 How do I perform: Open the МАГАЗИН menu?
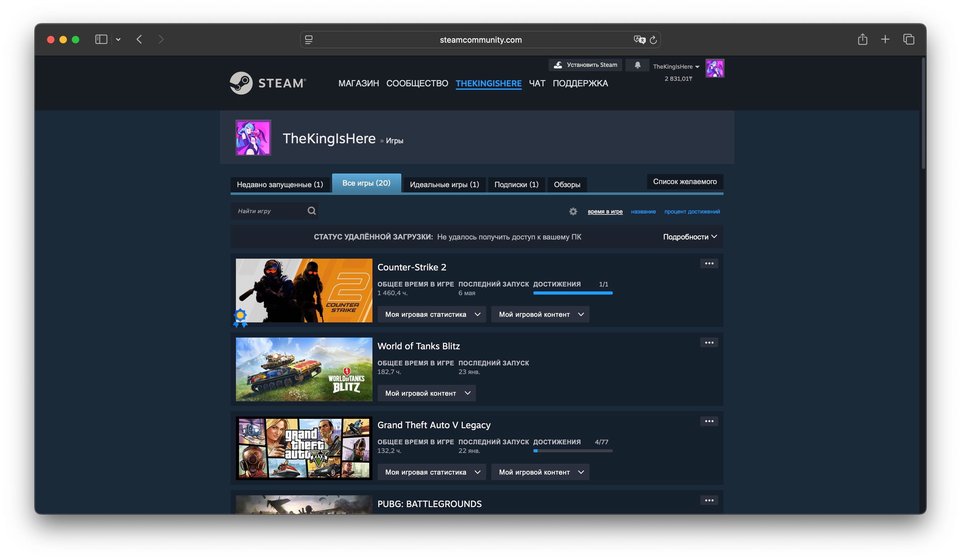click(x=359, y=83)
